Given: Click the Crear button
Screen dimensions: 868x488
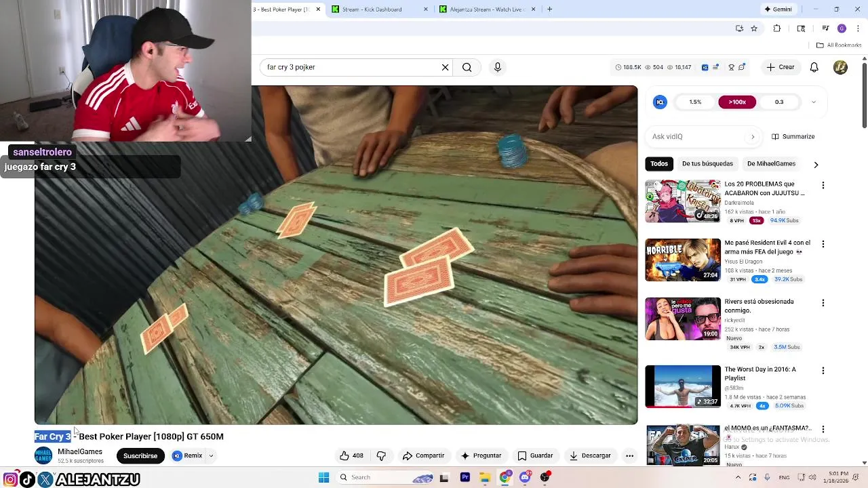Looking at the screenshot, I should click(x=781, y=67).
